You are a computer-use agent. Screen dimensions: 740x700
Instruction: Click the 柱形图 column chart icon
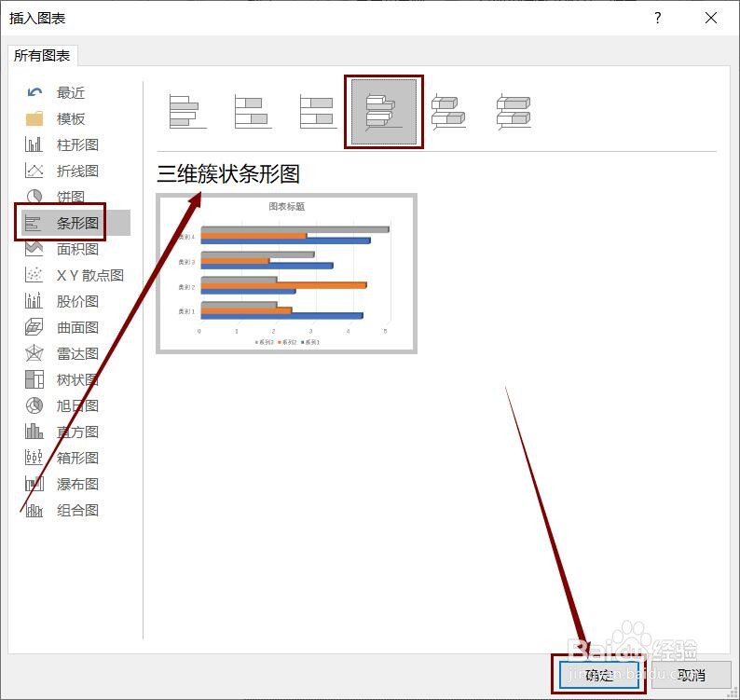coord(34,144)
